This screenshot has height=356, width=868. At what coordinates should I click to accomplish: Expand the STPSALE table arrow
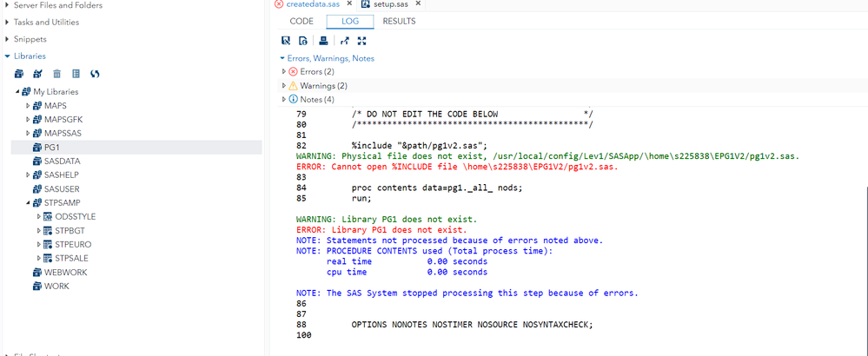[x=39, y=258]
